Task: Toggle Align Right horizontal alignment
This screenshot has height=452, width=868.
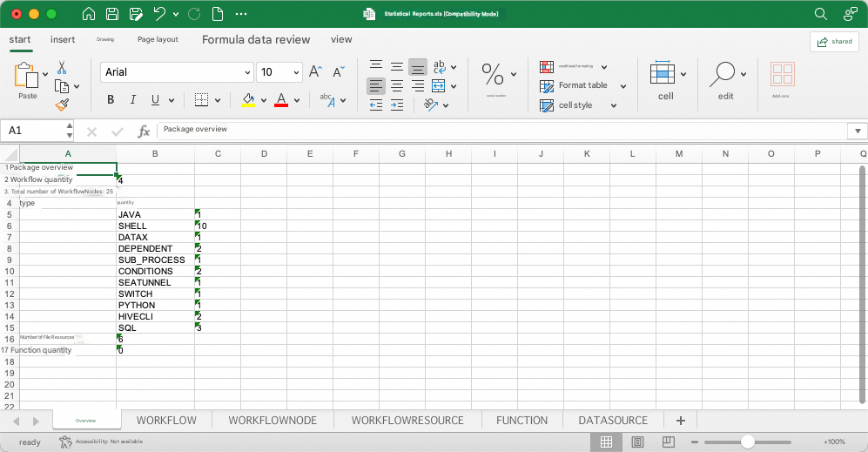Action: [x=418, y=86]
